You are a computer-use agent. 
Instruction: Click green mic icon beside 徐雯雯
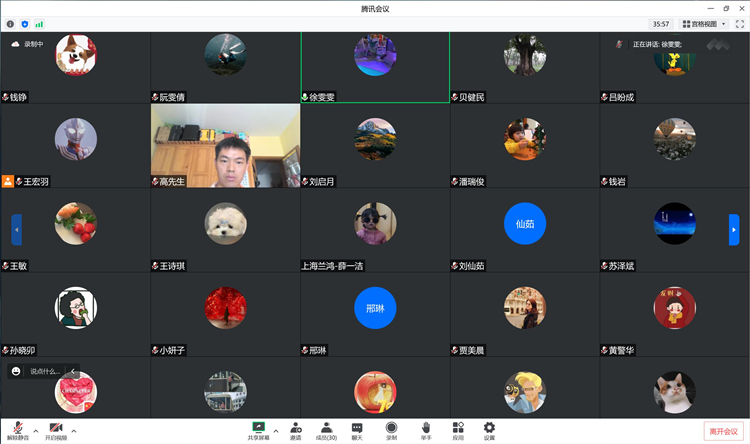305,97
